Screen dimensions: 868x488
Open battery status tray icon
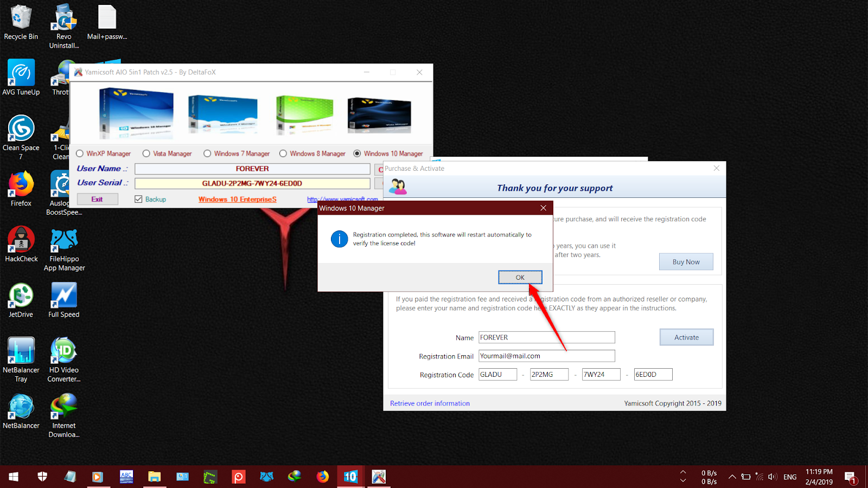tap(746, 477)
